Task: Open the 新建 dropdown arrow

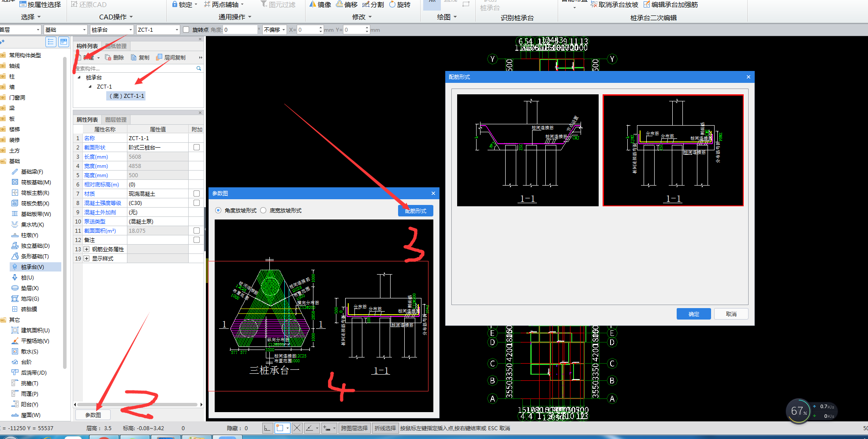Action: (98, 58)
